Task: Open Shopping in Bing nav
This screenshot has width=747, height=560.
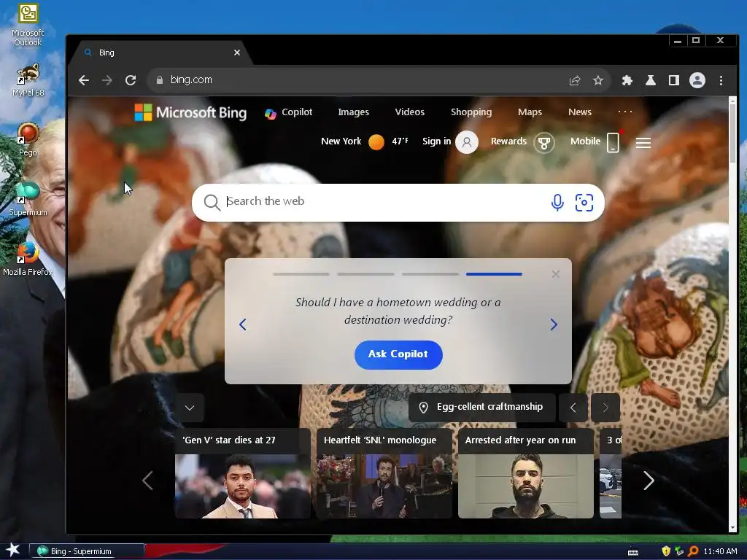Action: 471,112
